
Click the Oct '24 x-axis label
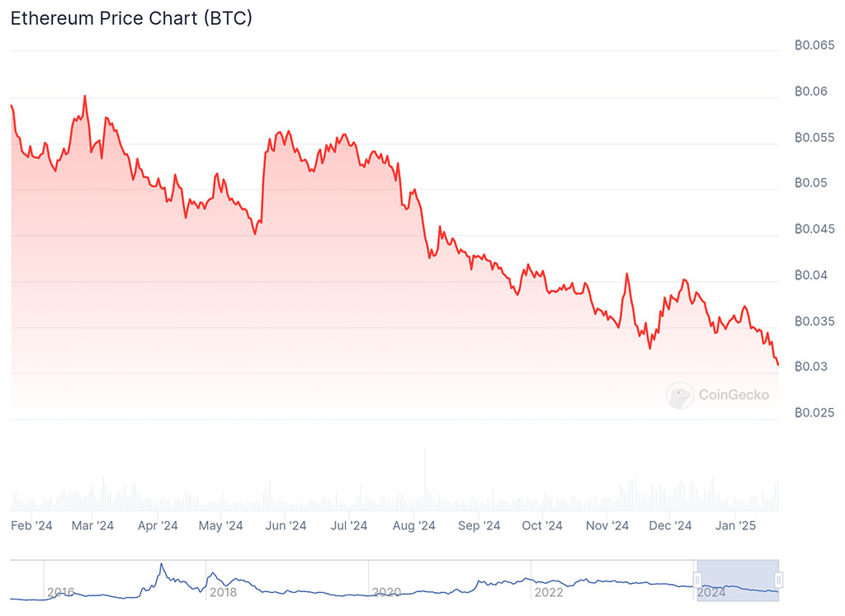[542, 525]
